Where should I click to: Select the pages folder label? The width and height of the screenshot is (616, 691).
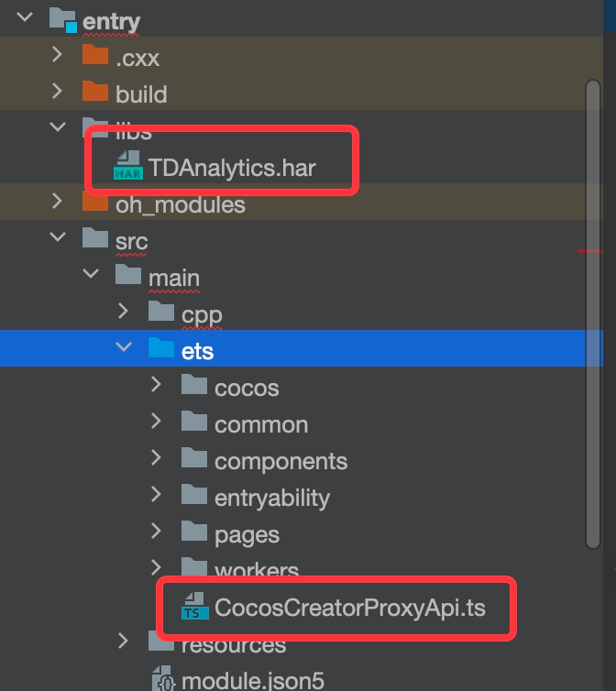[x=247, y=535]
